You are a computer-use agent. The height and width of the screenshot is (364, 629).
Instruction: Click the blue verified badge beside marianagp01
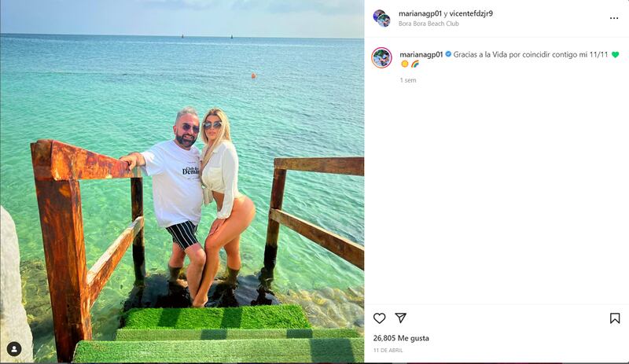click(448, 54)
